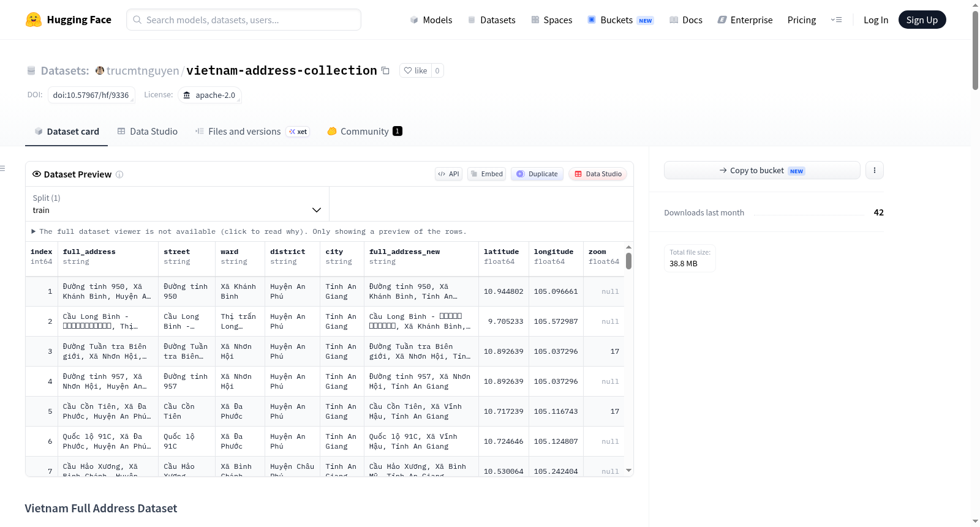980x527 pixels.
Task: Open the Community tab
Action: 364,132
